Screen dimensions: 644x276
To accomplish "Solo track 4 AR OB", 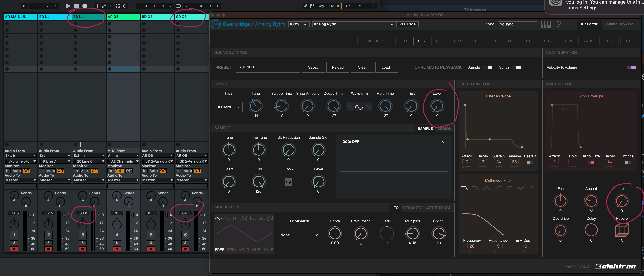I will coord(117,242).
